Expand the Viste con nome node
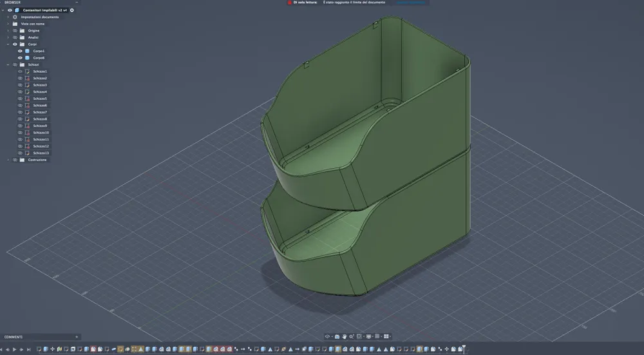Image resolution: width=644 pixels, height=355 pixels. [x=8, y=24]
